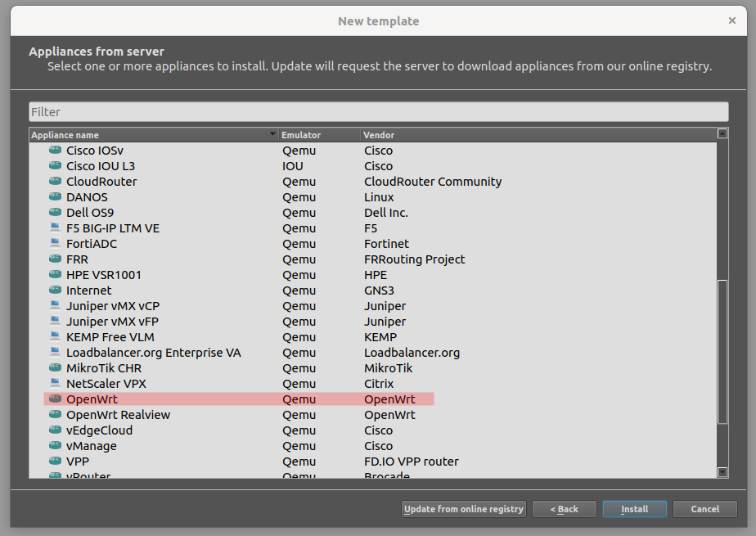Viewport: 756px width, 536px height.
Task: Select the Internet appliance name
Action: pyautogui.click(x=88, y=291)
